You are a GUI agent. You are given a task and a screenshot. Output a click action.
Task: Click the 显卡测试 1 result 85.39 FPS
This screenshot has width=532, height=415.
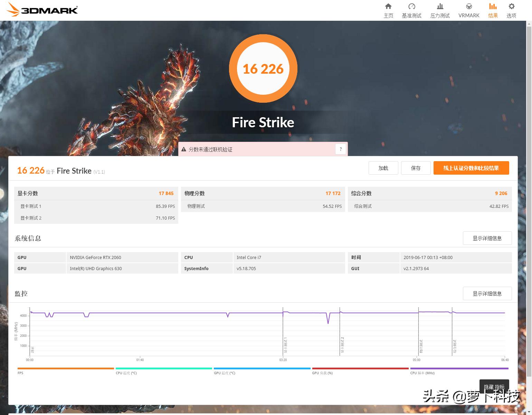point(165,206)
